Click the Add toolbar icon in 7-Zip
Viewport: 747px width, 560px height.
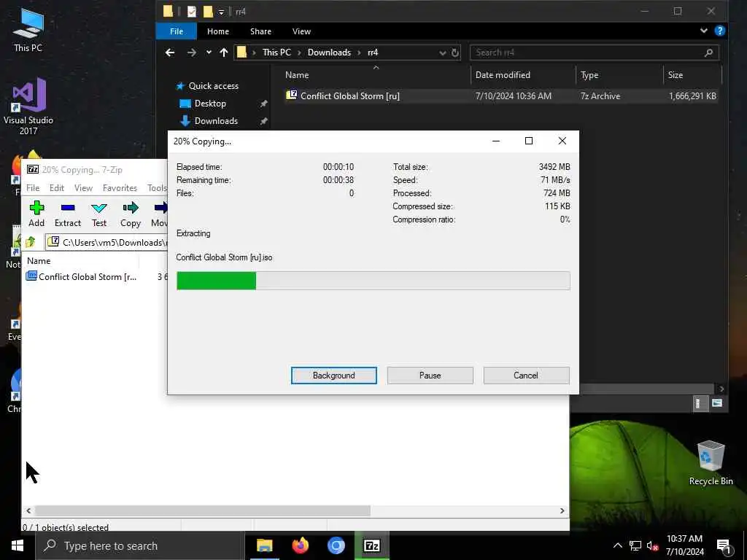click(x=36, y=214)
